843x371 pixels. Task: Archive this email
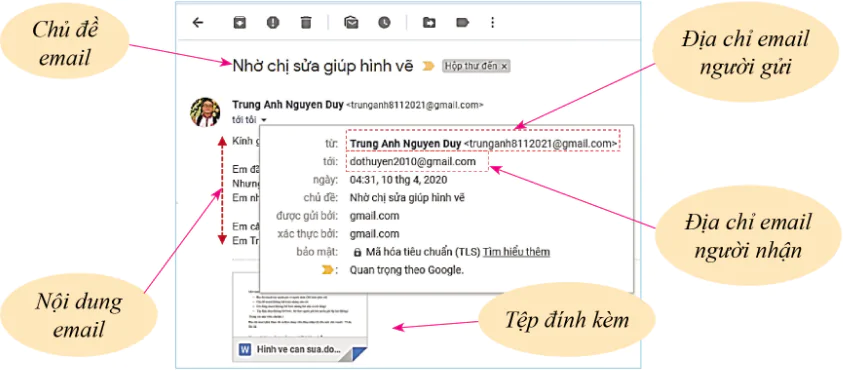point(239,23)
